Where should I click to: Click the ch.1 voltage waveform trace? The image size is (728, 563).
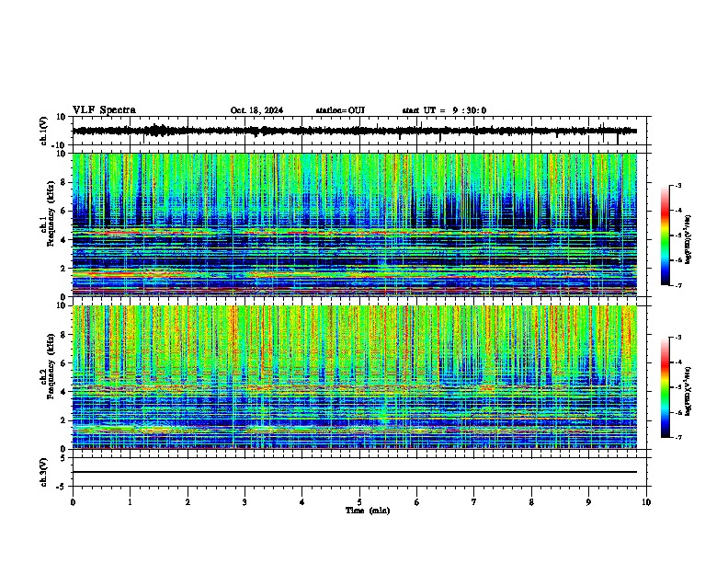click(354, 131)
